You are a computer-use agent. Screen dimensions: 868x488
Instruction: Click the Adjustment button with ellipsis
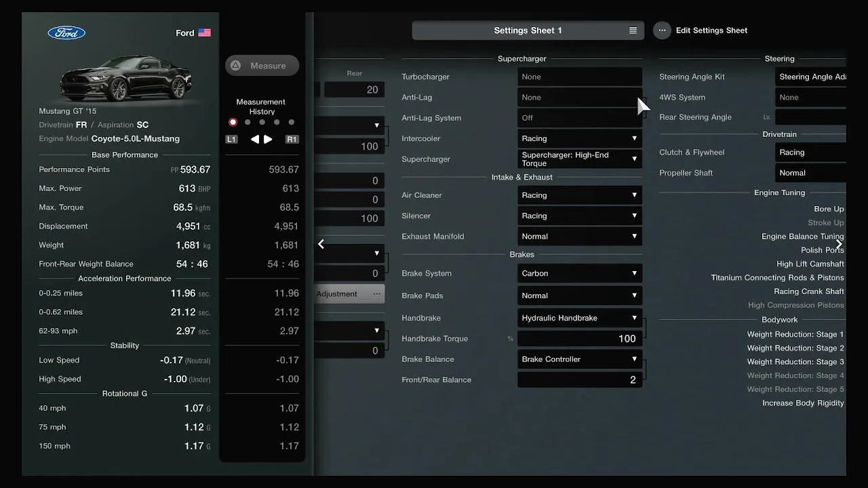(349, 293)
